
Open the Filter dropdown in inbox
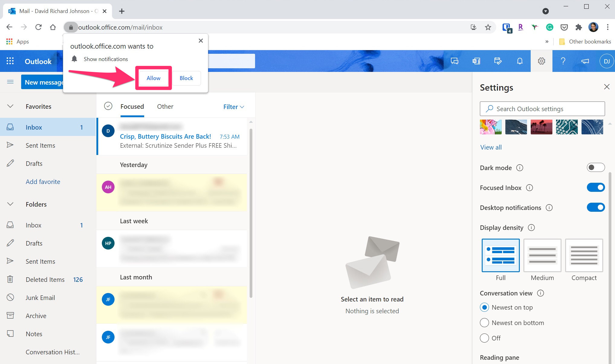click(x=234, y=106)
